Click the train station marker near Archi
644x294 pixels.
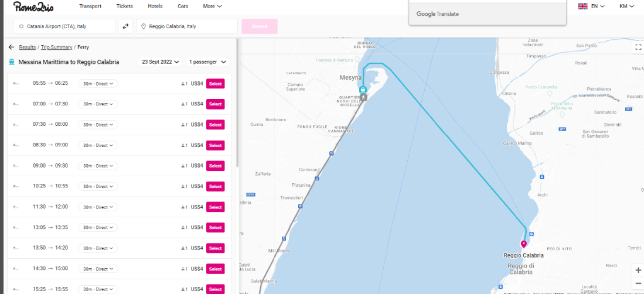pos(541,177)
